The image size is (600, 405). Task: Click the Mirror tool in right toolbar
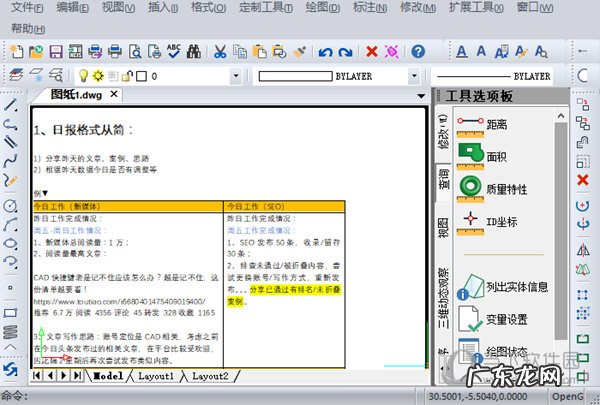pos(583,250)
